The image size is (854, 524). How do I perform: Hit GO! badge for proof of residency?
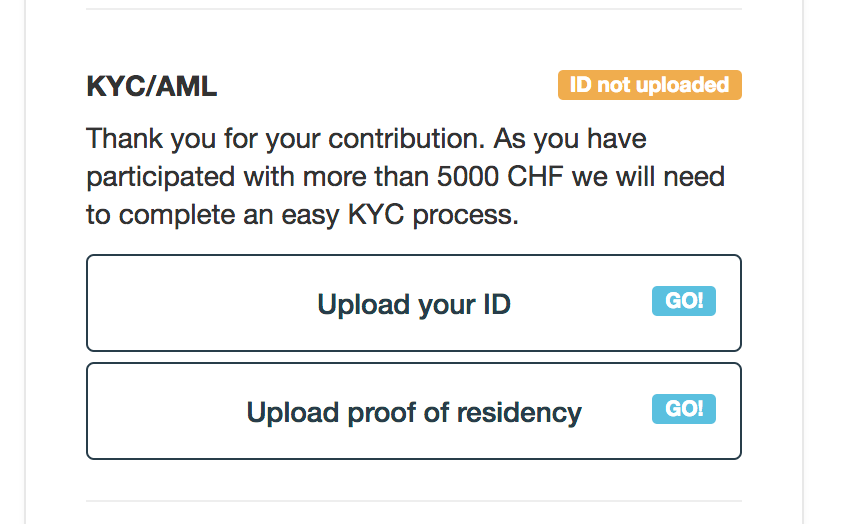(x=683, y=409)
